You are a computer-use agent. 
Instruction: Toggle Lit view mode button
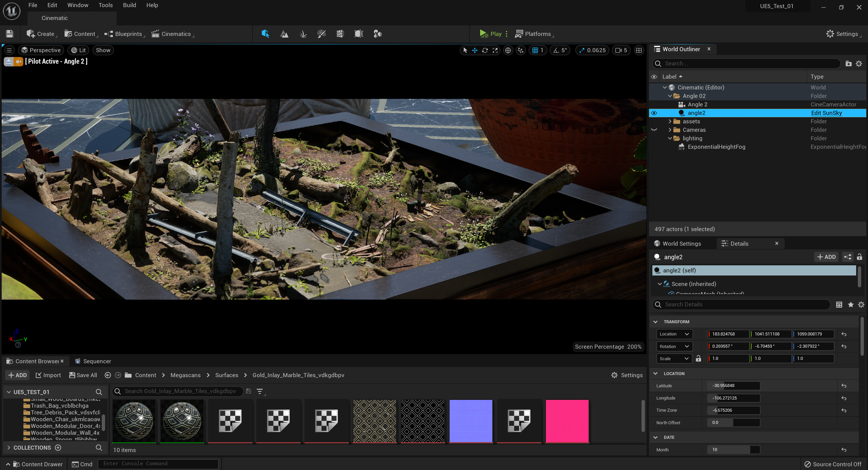(x=78, y=50)
